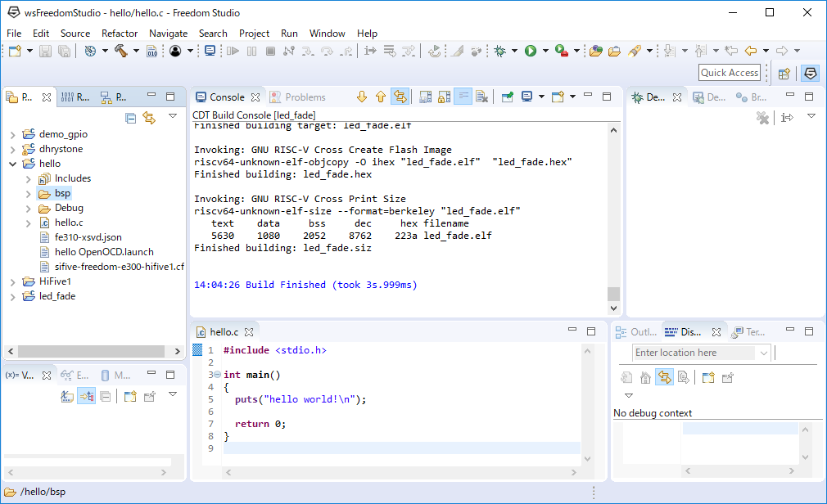This screenshot has width=827, height=504.
Task: Switch to the Problems tab
Action: pos(298,97)
